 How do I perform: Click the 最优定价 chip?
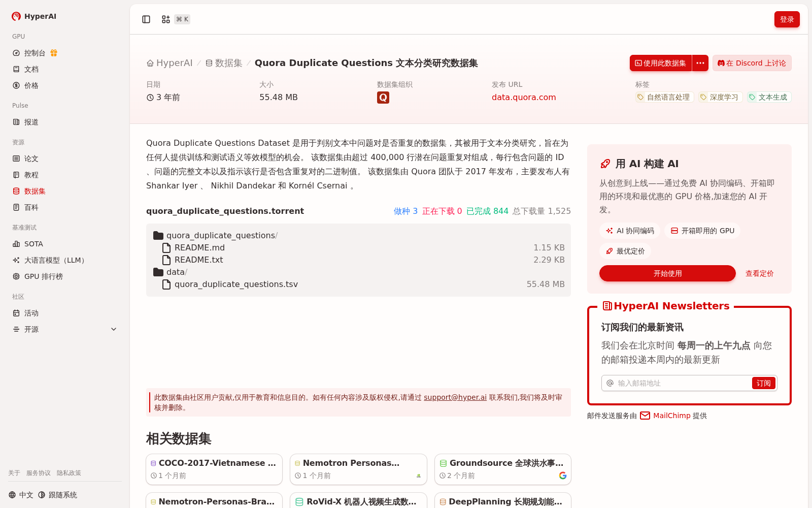(x=625, y=251)
